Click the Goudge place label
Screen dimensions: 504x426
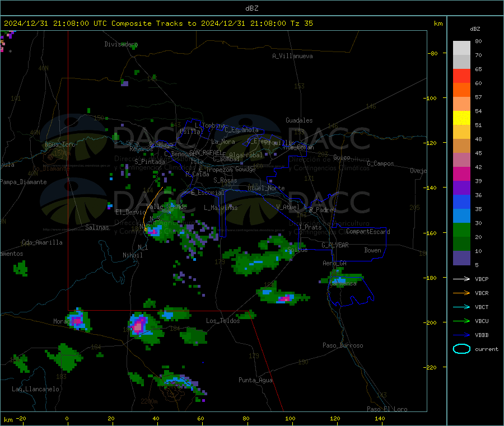(245, 169)
